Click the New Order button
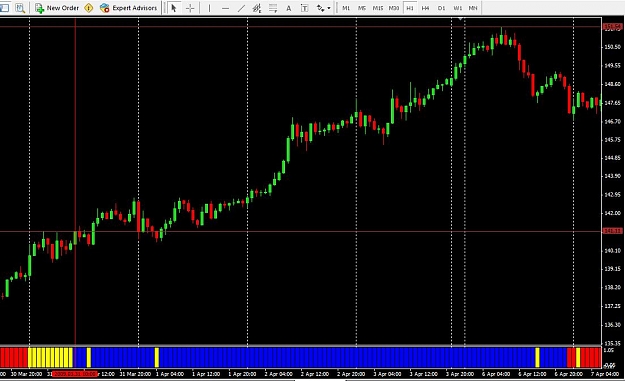 point(57,8)
